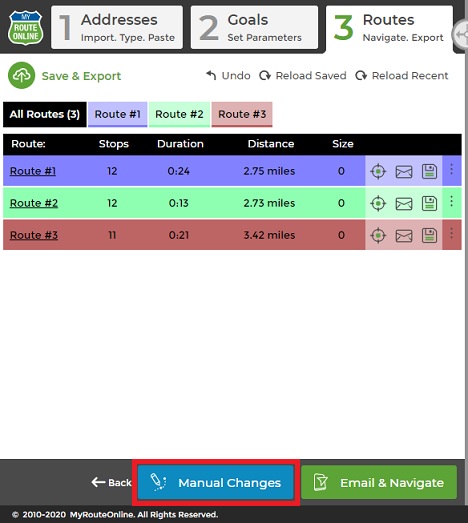468x523 pixels.
Task: Click Undo in the toolbar
Action: (x=228, y=76)
